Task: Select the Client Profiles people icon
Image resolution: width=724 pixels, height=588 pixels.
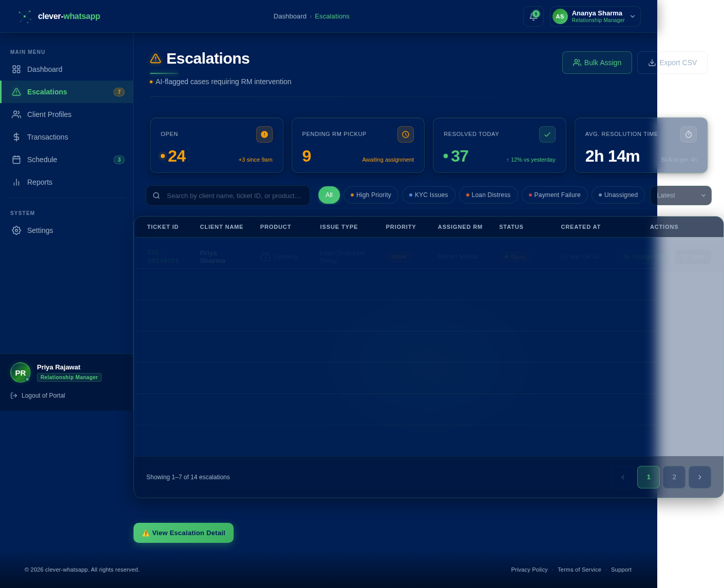Action: coord(16,114)
